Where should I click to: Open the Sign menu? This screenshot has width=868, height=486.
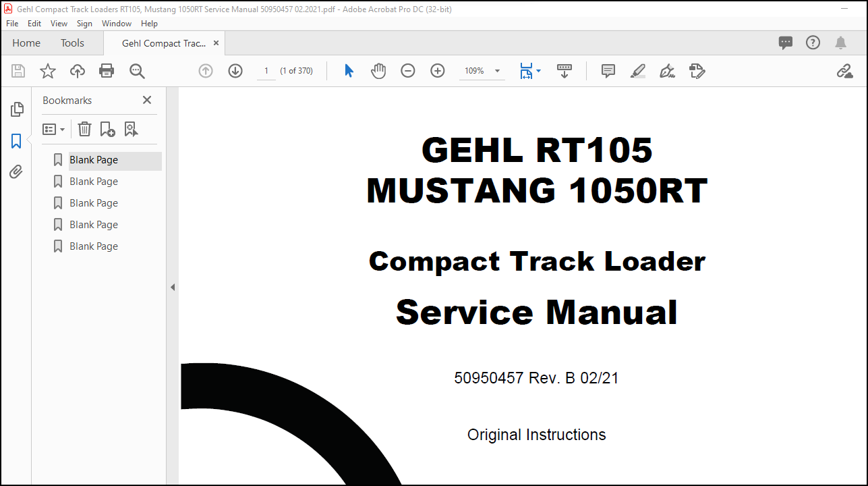click(84, 24)
